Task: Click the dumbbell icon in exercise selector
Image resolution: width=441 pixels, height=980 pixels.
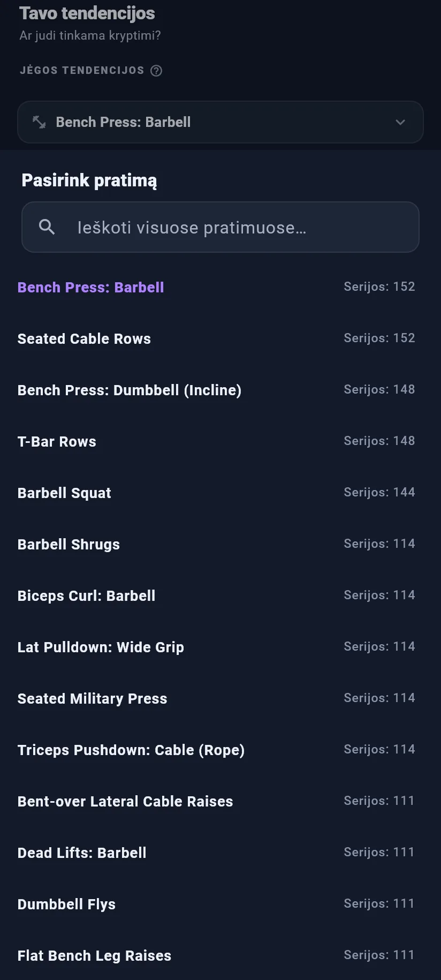Action: click(39, 122)
